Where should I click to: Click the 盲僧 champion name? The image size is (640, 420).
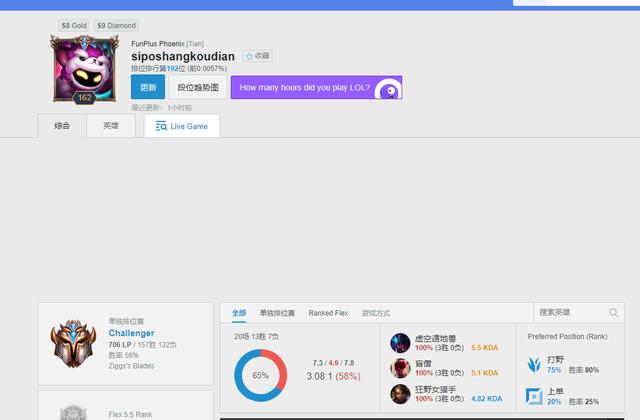click(423, 363)
